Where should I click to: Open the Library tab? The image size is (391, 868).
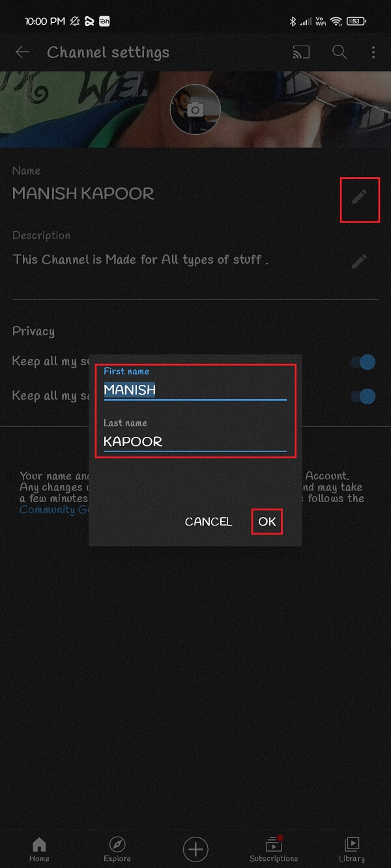[352, 849]
